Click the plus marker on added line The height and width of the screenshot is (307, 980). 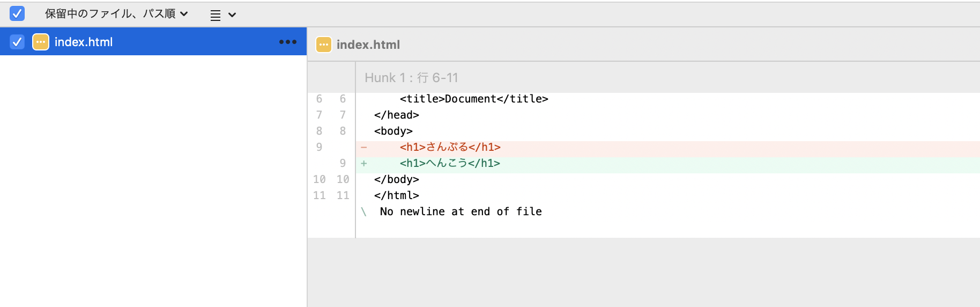point(364,163)
